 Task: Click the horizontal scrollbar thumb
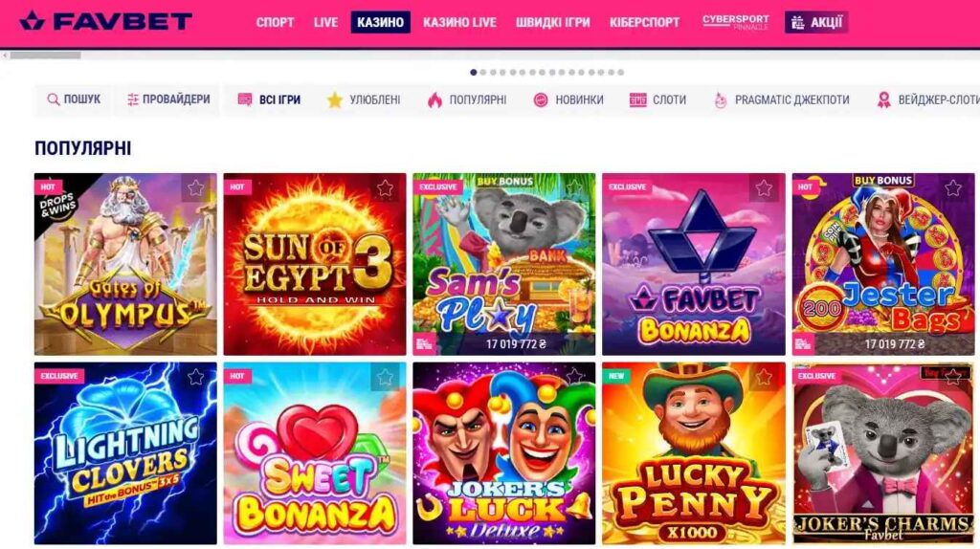pyautogui.click(x=45, y=55)
